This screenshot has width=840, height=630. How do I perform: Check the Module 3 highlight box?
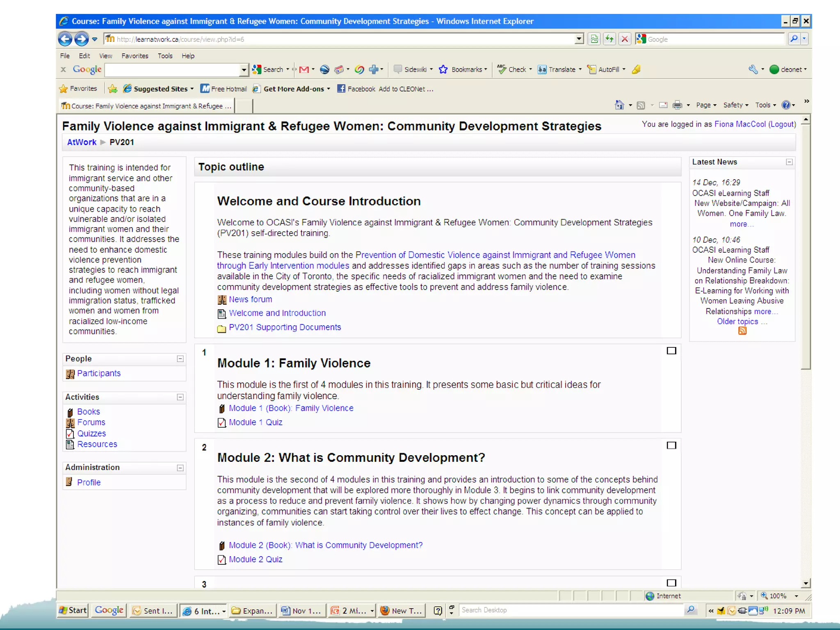coord(671,583)
